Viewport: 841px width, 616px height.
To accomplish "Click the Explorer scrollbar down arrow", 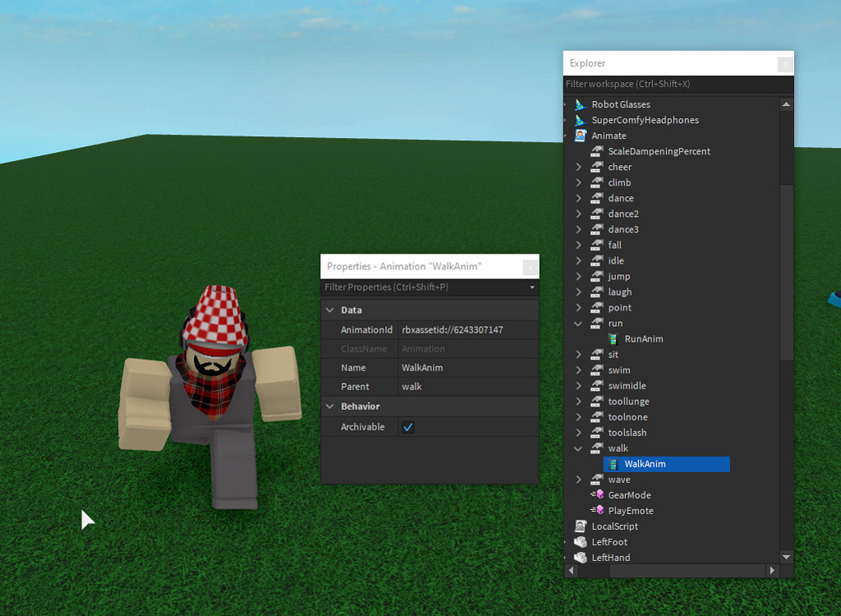I will pos(786,555).
